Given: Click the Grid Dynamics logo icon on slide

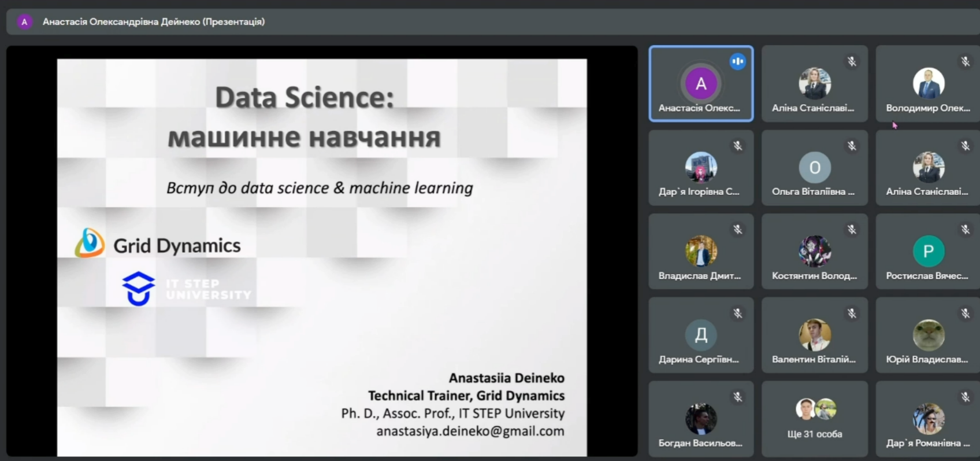Looking at the screenshot, I should point(90,243).
